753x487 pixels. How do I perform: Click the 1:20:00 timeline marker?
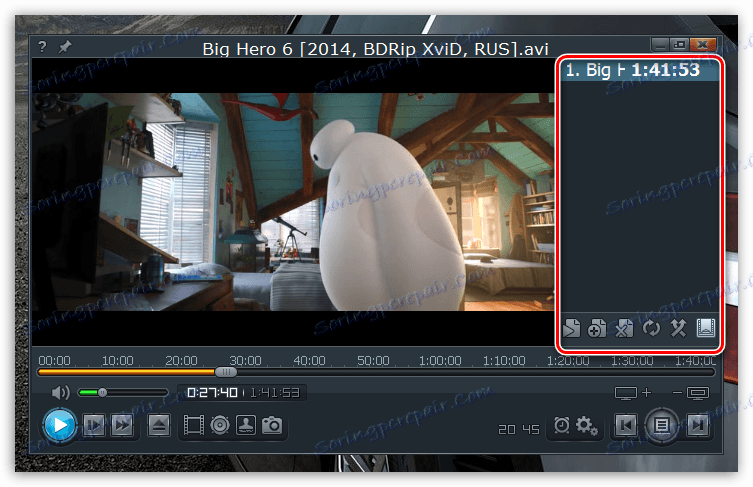tap(568, 360)
